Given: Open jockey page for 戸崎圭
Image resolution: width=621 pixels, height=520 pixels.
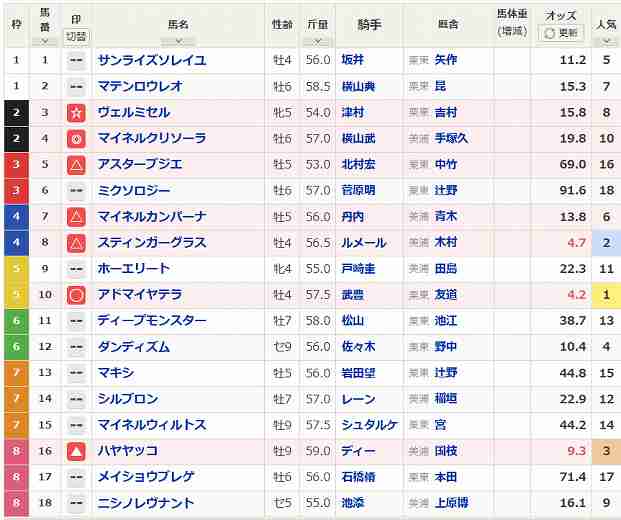Looking at the screenshot, I should tap(358, 269).
